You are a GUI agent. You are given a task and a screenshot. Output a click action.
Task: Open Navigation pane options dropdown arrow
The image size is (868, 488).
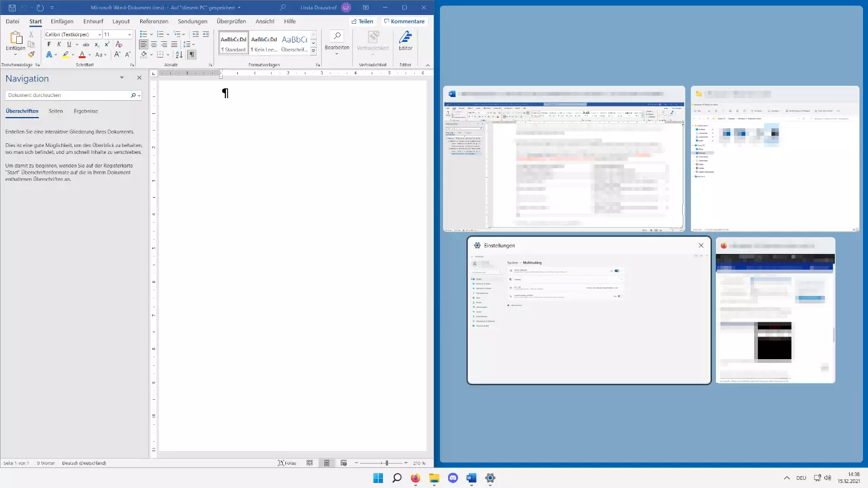point(122,78)
